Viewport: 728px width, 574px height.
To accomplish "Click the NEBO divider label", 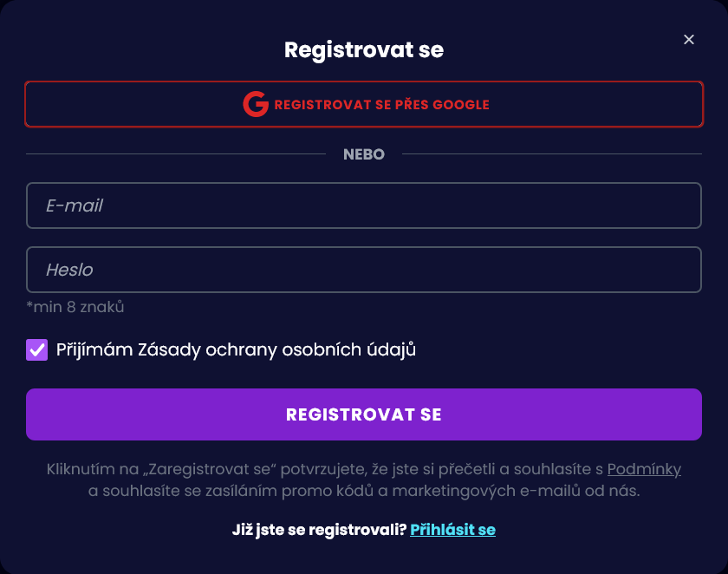I will point(364,154).
